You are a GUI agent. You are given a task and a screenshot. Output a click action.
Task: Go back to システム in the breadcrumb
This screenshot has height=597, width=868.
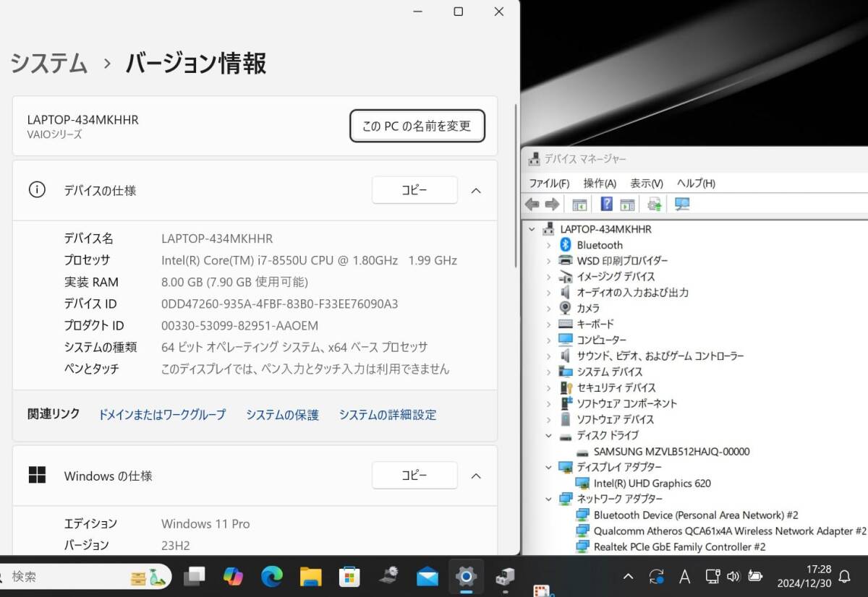(x=49, y=64)
